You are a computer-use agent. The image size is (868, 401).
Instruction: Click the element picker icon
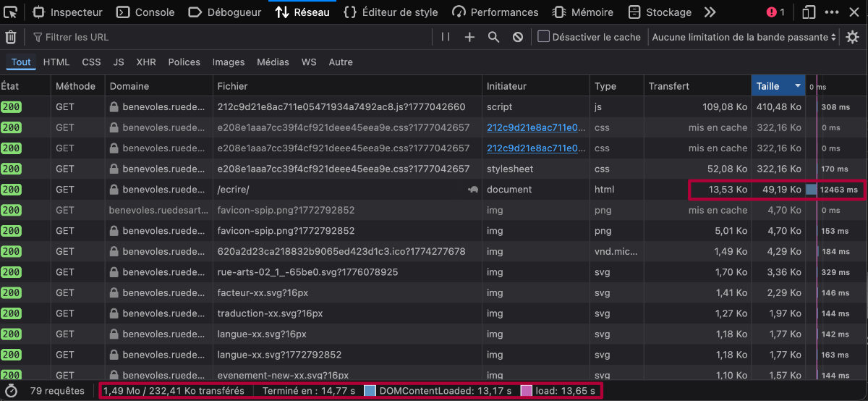click(10, 12)
